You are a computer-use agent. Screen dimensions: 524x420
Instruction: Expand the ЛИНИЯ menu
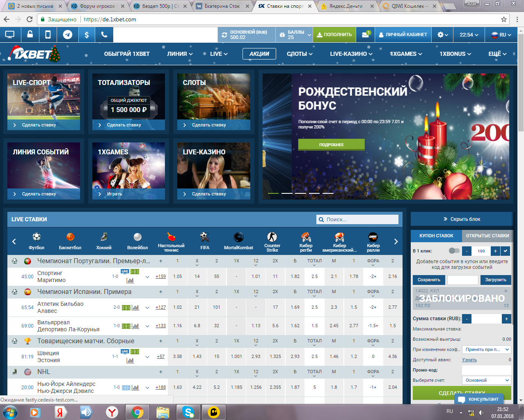(x=180, y=54)
